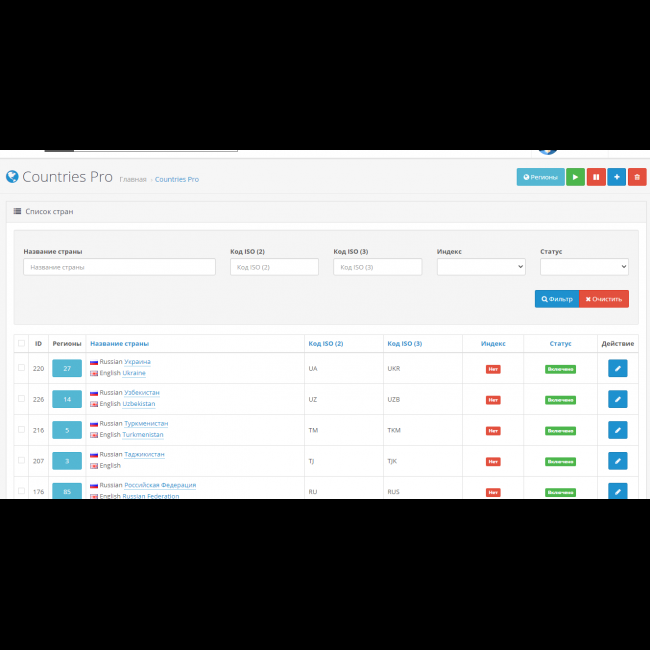Click the blue plus add-country button
This screenshot has height=650, width=650.
(617, 177)
